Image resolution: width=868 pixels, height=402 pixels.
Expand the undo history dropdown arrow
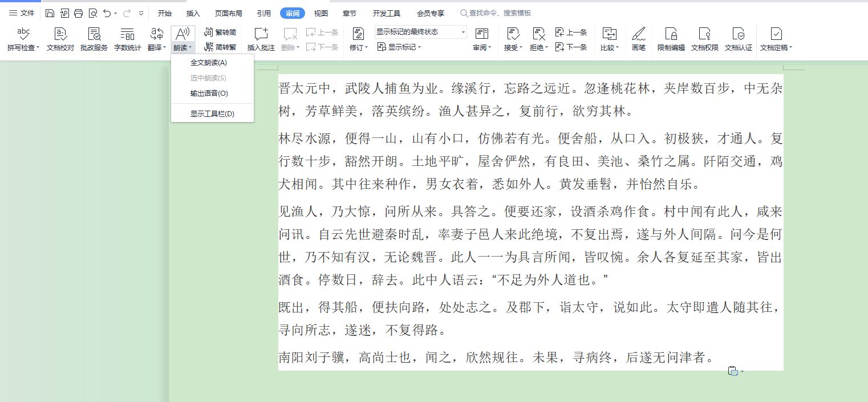tap(116, 13)
